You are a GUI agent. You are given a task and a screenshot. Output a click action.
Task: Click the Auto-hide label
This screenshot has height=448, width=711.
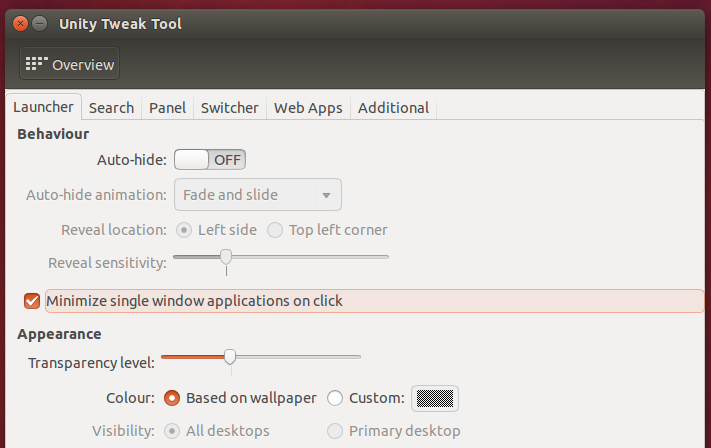click(131, 160)
